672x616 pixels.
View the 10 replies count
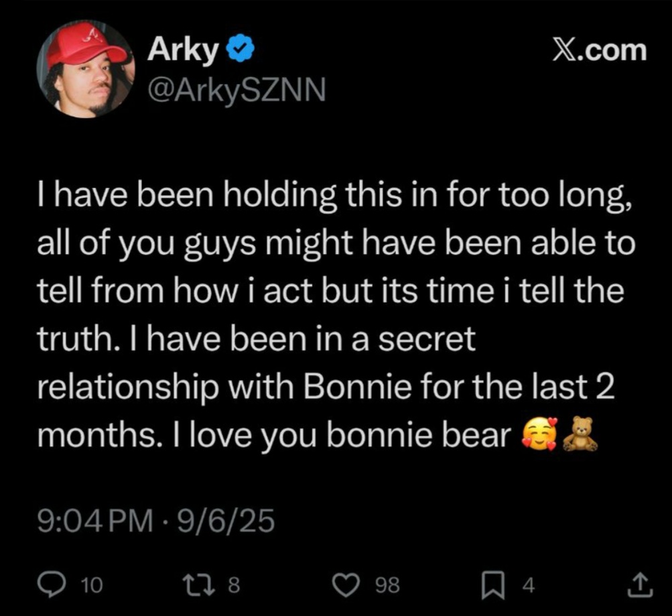coord(92,585)
